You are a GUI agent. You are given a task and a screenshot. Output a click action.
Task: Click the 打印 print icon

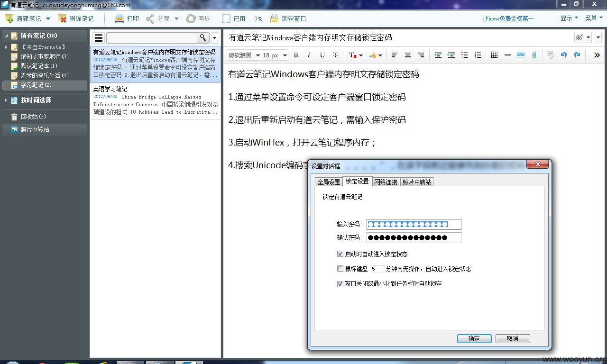pos(120,19)
